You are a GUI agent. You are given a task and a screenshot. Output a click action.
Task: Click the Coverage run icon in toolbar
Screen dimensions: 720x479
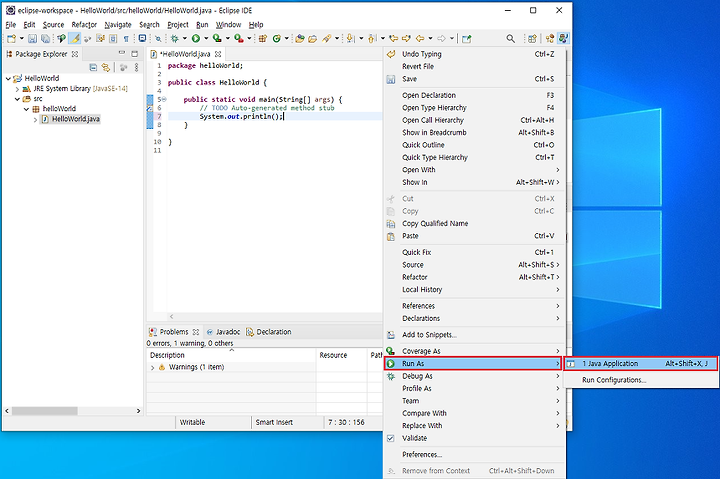[217, 39]
